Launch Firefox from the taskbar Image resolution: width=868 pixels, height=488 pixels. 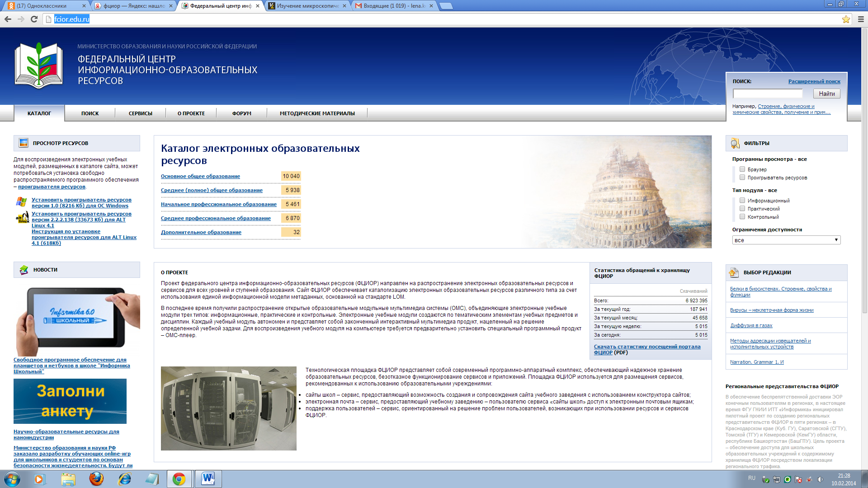point(96,479)
